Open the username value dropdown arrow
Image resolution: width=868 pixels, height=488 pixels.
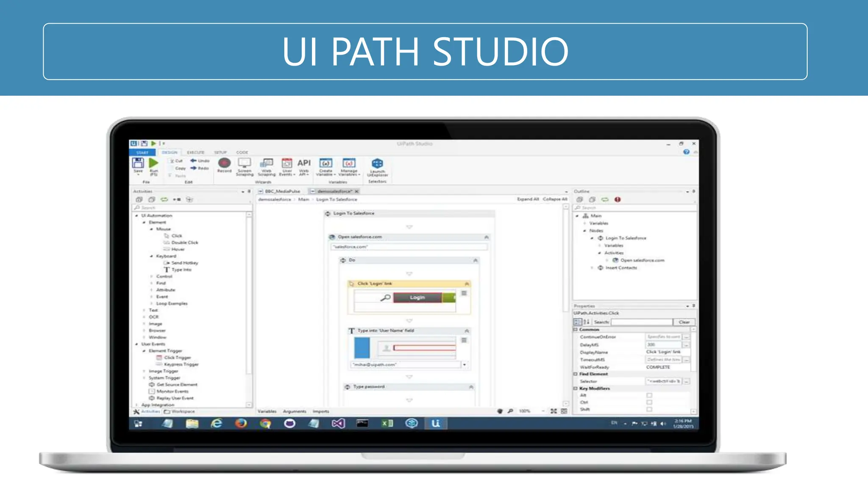coord(465,365)
